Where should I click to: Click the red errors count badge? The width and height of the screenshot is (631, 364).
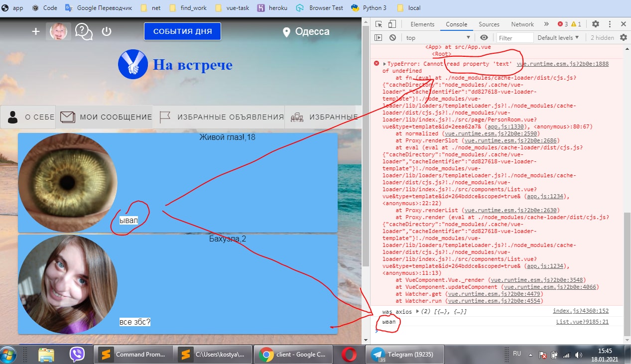[x=563, y=24]
